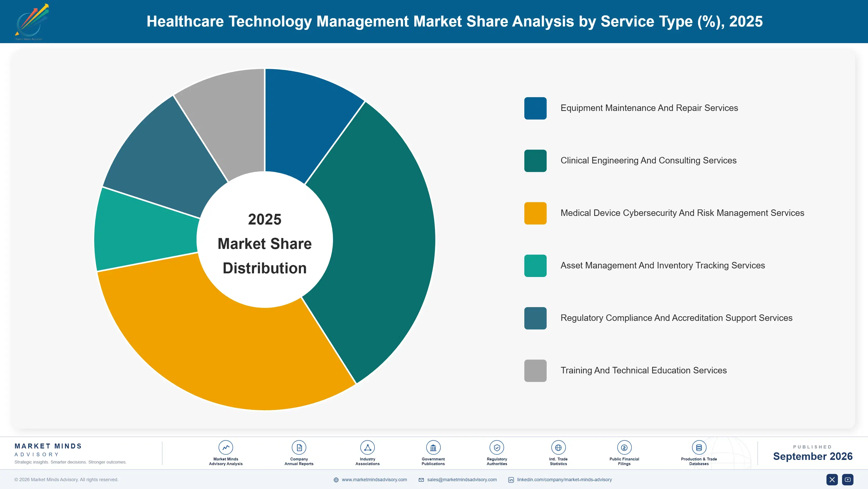868x489 pixels.
Task: Click the globe icon beside website URL
Action: click(x=336, y=480)
